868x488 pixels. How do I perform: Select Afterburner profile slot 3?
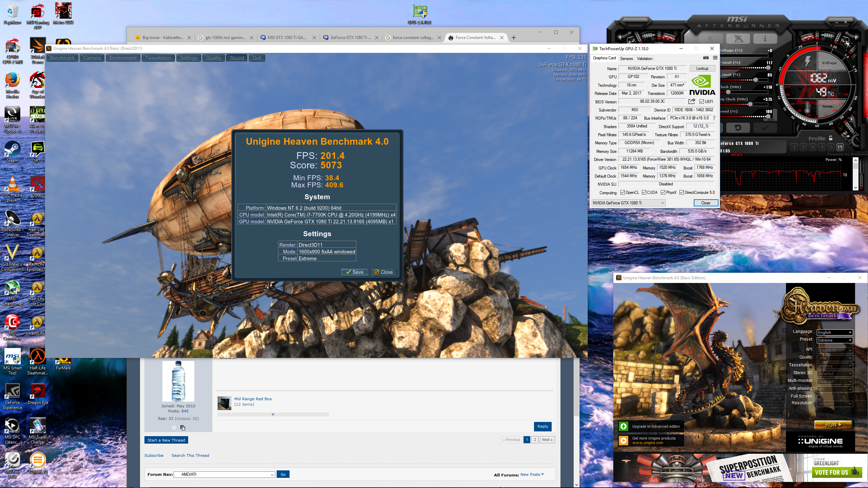tap(812, 147)
